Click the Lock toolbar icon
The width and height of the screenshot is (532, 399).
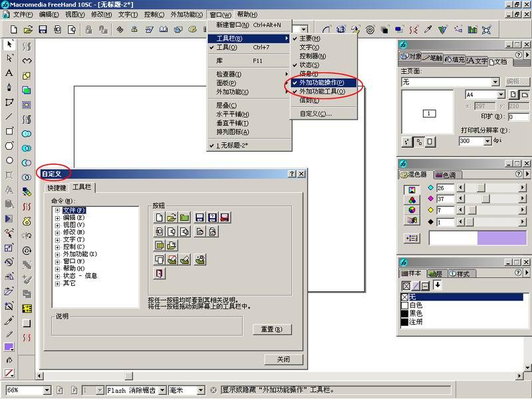pos(88,29)
